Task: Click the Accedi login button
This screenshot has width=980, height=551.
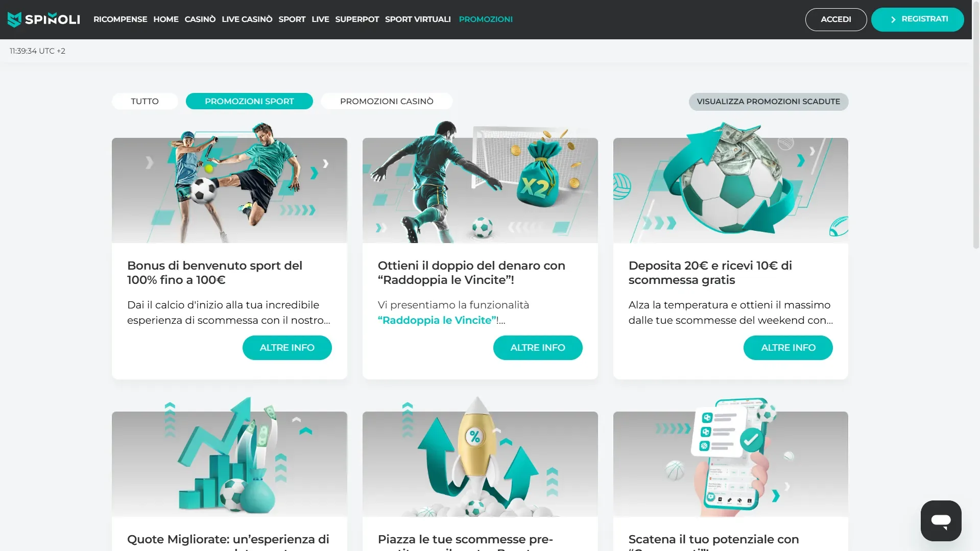Action: point(835,19)
